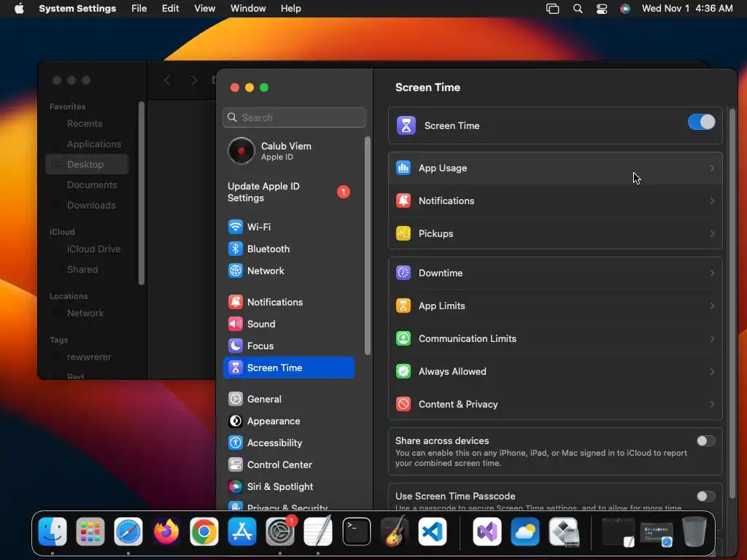Select Bluetooth icon in settings sidebar
The height and width of the screenshot is (560, 747).
click(236, 249)
